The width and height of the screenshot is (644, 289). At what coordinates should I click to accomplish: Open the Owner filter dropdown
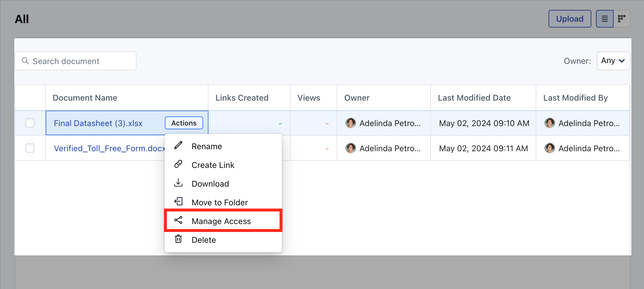coord(613,61)
